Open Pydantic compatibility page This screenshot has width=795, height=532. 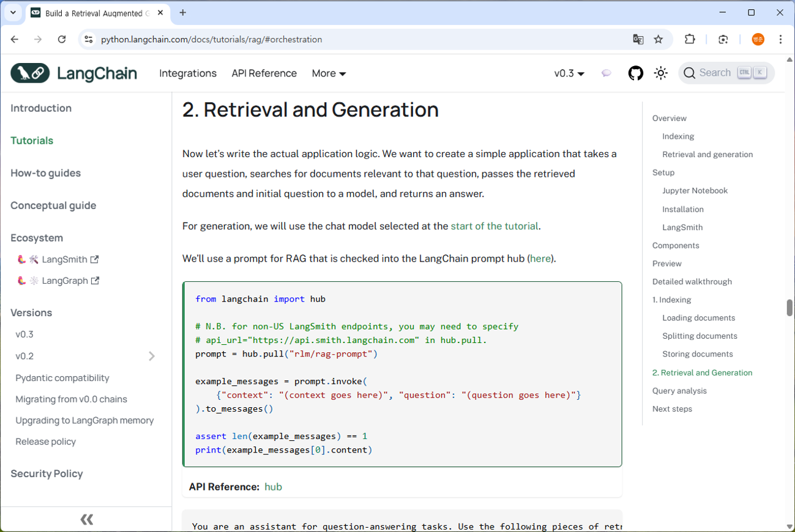[62, 378]
